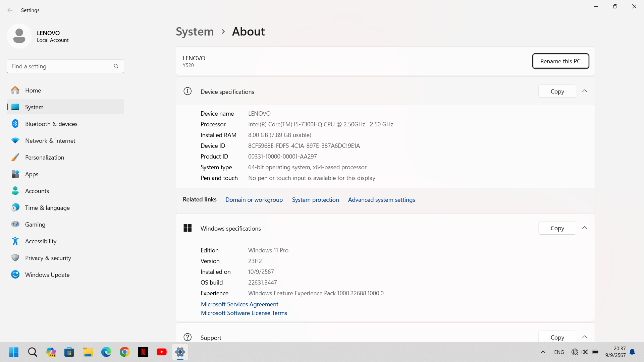The height and width of the screenshot is (362, 644).
Task: Open System protection link
Action: point(315,199)
